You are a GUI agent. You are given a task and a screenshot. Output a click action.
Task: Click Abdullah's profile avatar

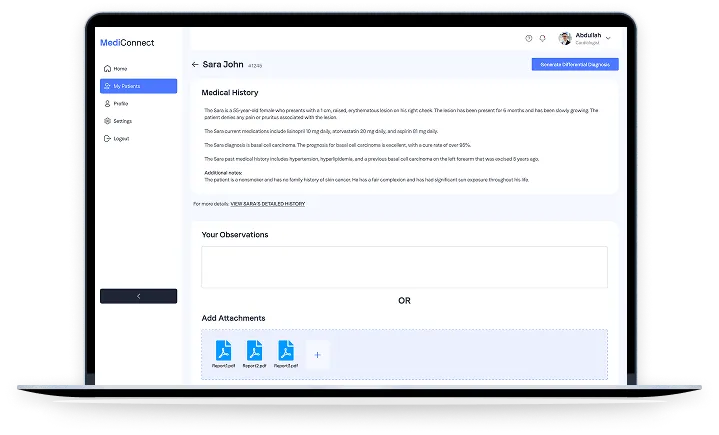click(x=565, y=39)
